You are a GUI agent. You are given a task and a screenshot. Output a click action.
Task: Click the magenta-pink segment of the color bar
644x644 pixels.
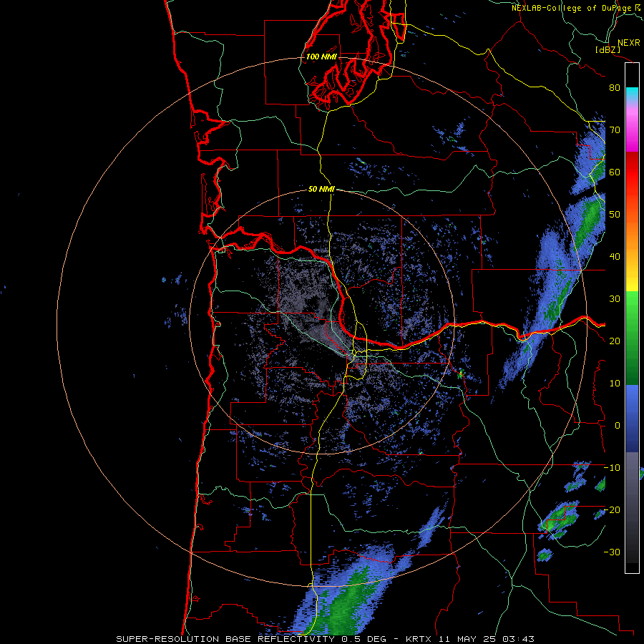(x=632, y=132)
